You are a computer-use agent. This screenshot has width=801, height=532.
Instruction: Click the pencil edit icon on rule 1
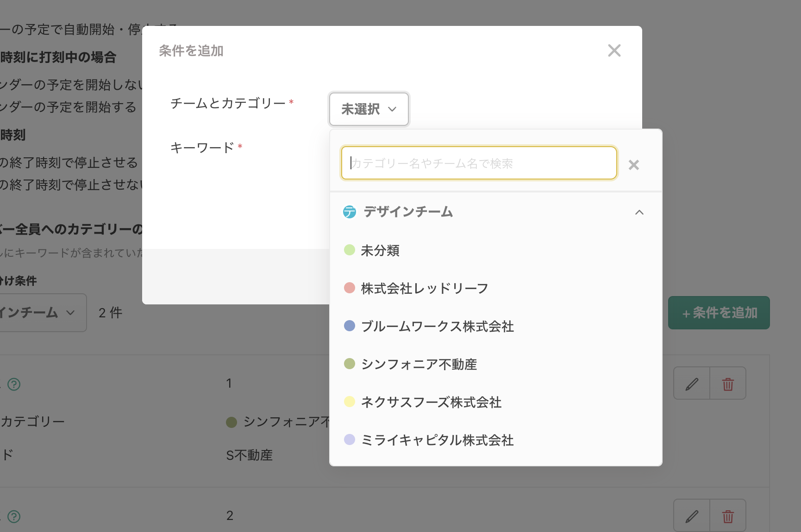(x=691, y=383)
